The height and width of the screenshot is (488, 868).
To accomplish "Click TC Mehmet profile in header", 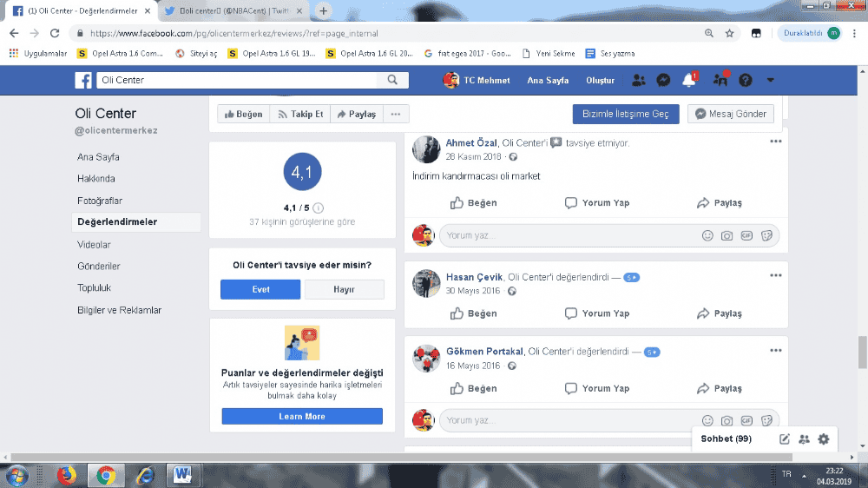I will (x=477, y=80).
